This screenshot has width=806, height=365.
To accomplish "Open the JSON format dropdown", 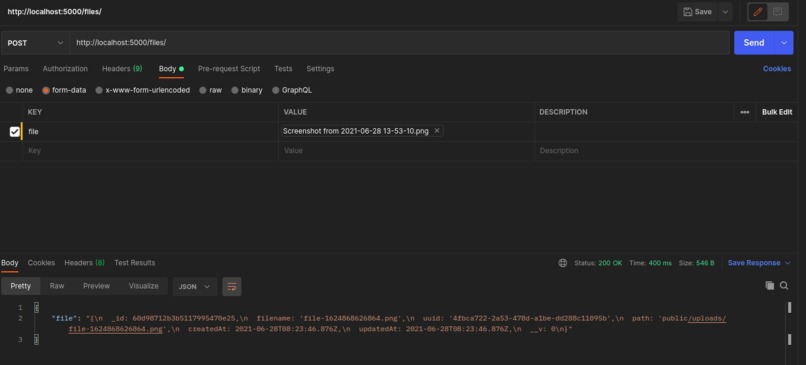I will [x=194, y=287].
